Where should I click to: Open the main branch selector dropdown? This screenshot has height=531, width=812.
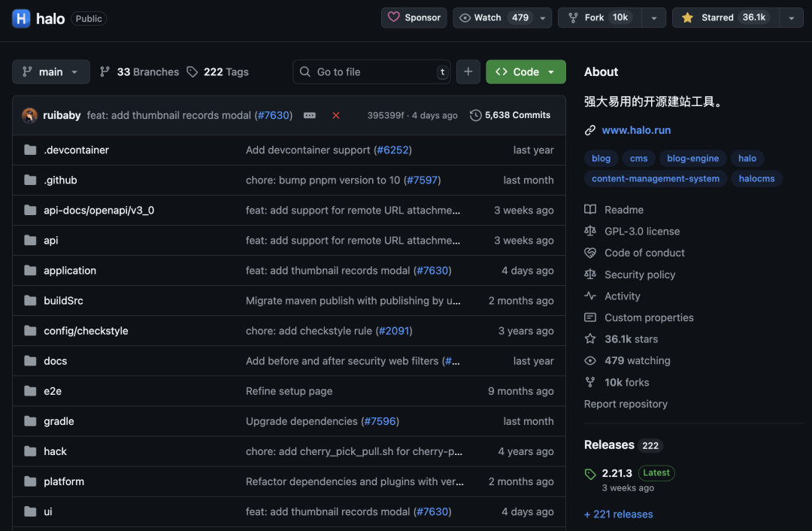pos(51,72)
